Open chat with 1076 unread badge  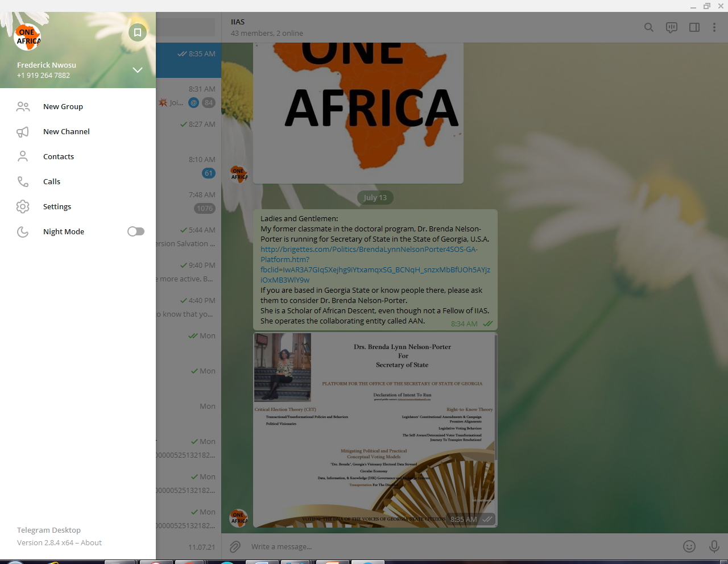(188, 201)
